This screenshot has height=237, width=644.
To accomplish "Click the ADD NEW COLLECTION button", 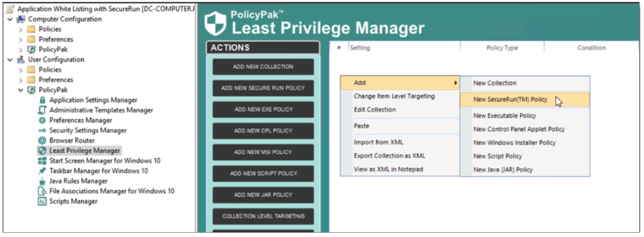I will 263,67.
